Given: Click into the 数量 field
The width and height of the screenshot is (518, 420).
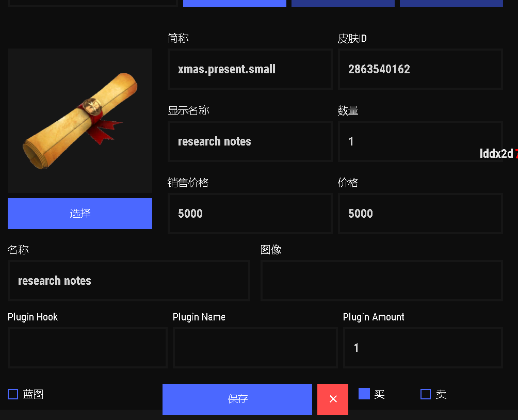Looking at the screenshot, I should (420, 141).
